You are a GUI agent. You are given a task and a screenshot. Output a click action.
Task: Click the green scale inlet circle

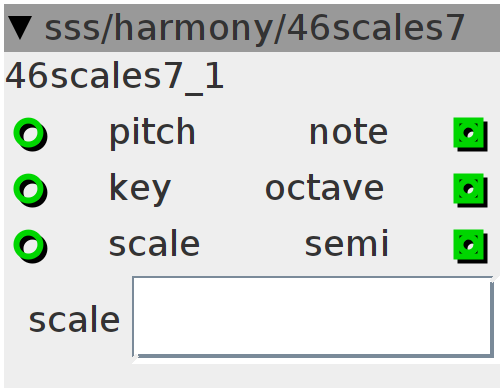(30, 246)
